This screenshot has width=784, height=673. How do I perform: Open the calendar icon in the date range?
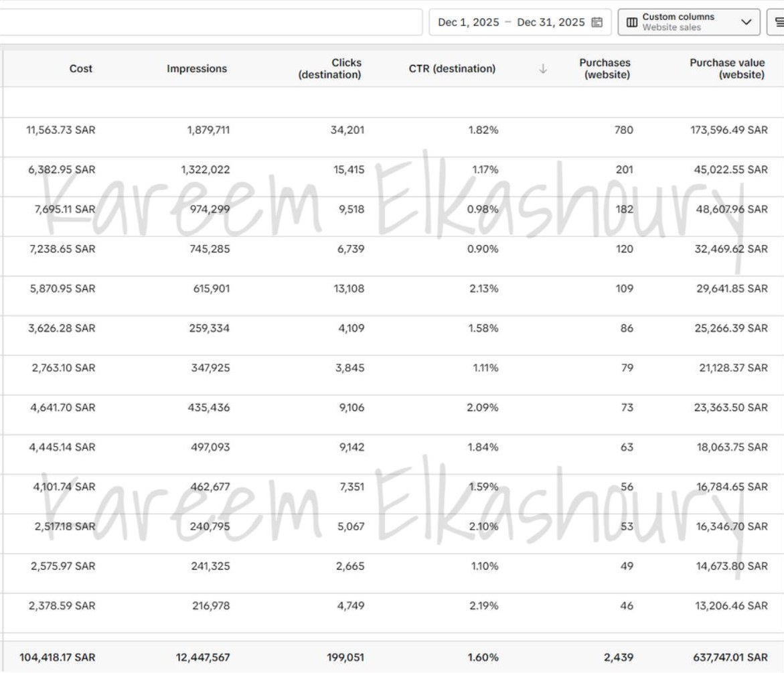point(597,22)
